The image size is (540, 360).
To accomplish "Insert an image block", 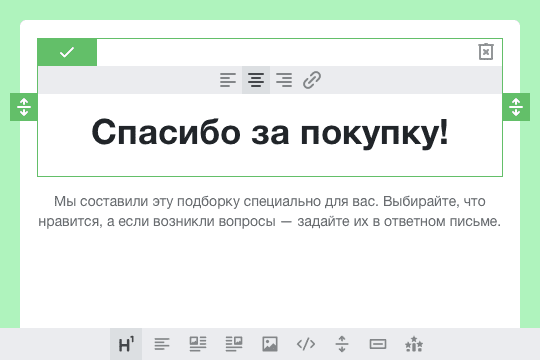I will tap(270, 344).
